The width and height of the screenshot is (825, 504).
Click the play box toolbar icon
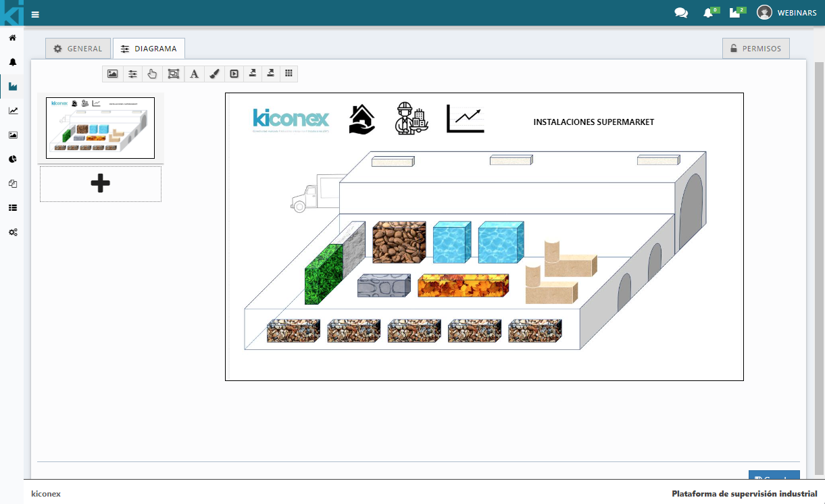pos(234,74)
